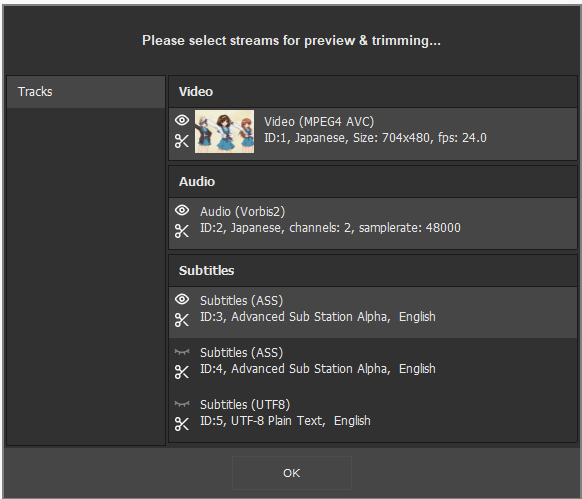Select ID:4 Advanced Sub Station Alpha row
Screen dimensions: 582x499
pos(373,364)
